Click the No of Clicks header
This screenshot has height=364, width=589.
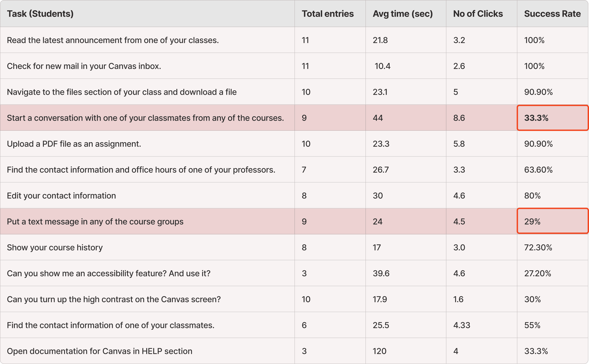click(478, 14)
